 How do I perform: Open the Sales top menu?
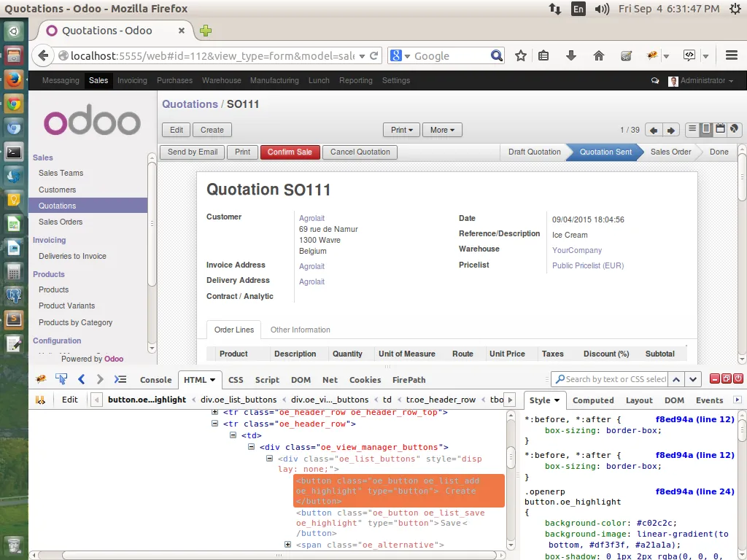(x=98, y=80)
